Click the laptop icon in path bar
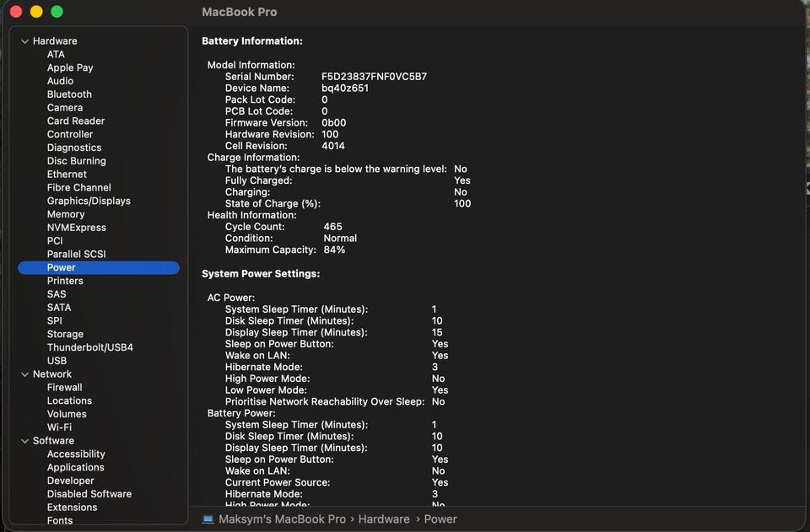The width and height of the screenshot is (810, 532). click(208, 519)
